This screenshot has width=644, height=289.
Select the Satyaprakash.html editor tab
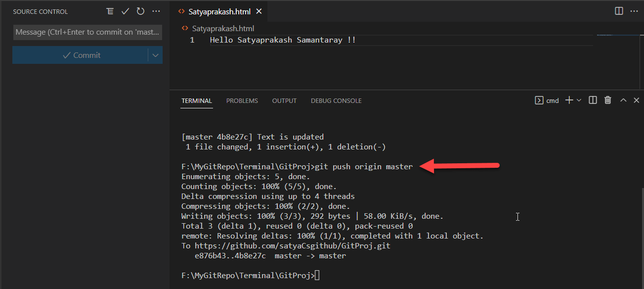[217, 11]
